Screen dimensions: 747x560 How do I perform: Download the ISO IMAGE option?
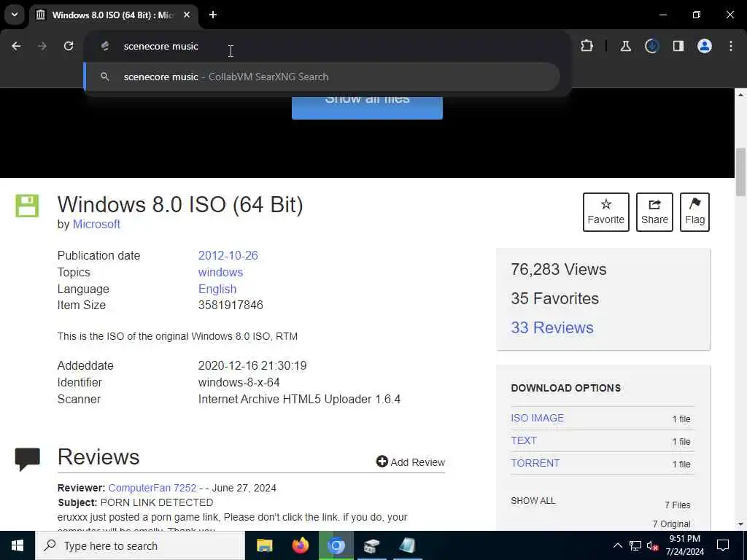tap(538, 418)
